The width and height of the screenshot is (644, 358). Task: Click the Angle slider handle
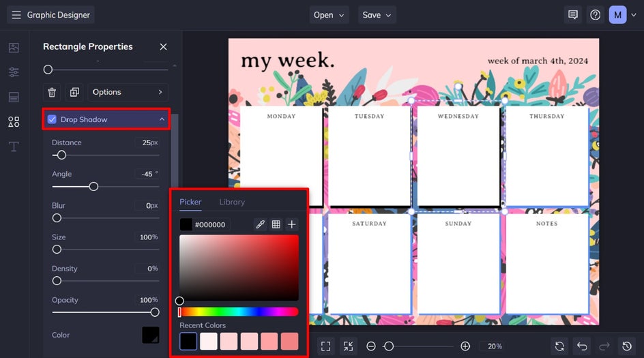point(93,187)
